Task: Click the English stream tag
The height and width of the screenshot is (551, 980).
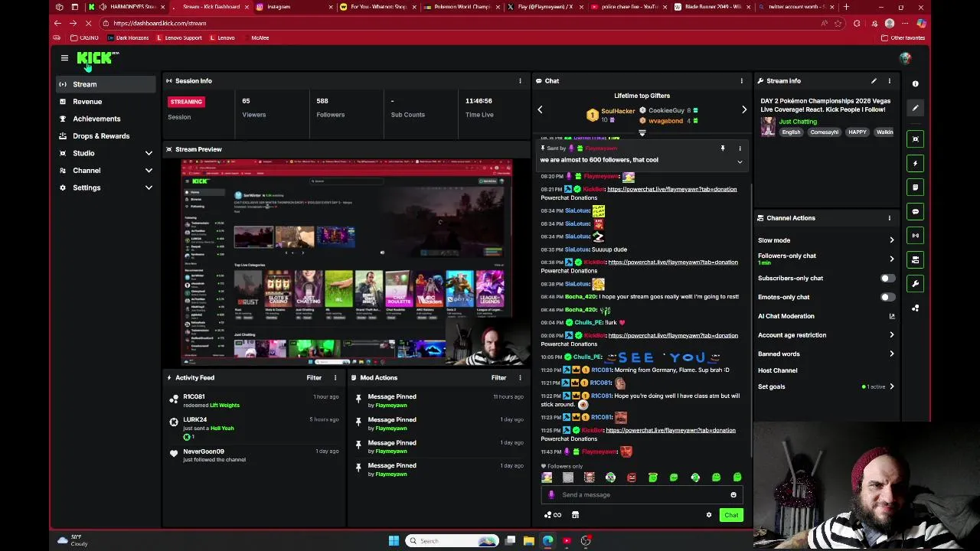Action: [791, 132]
